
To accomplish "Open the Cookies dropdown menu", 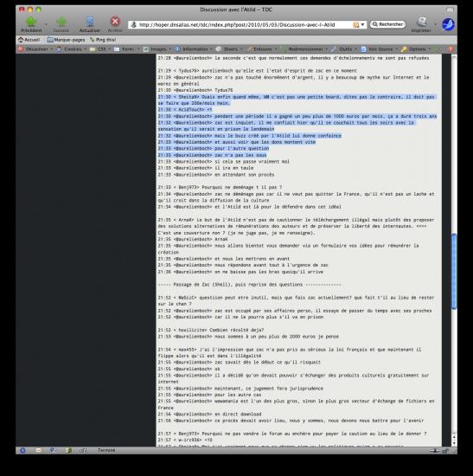I will pos(72,48).
